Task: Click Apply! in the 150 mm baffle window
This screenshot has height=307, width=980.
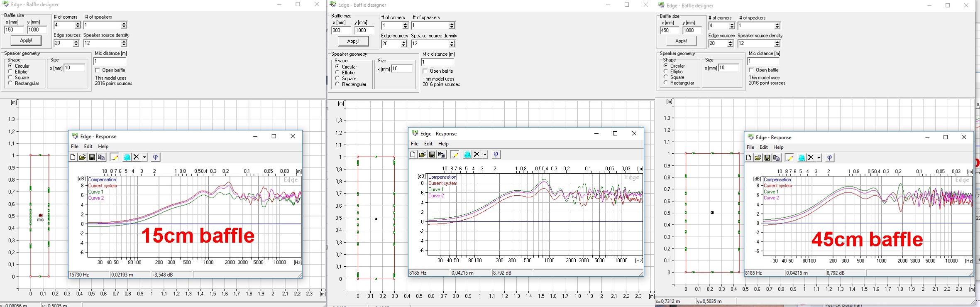Action: click(26, 41)
